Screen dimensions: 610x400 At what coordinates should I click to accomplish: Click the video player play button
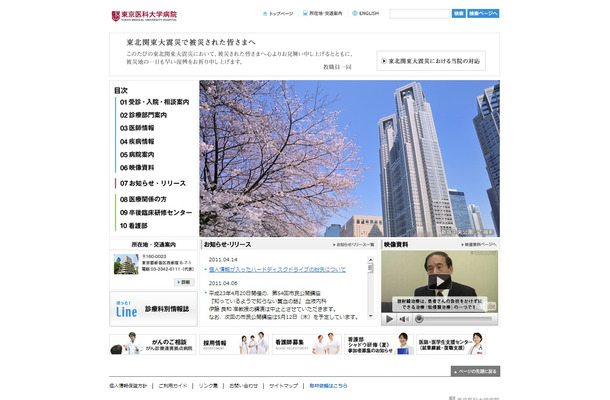pyautogui.click(x=389, y=319)
